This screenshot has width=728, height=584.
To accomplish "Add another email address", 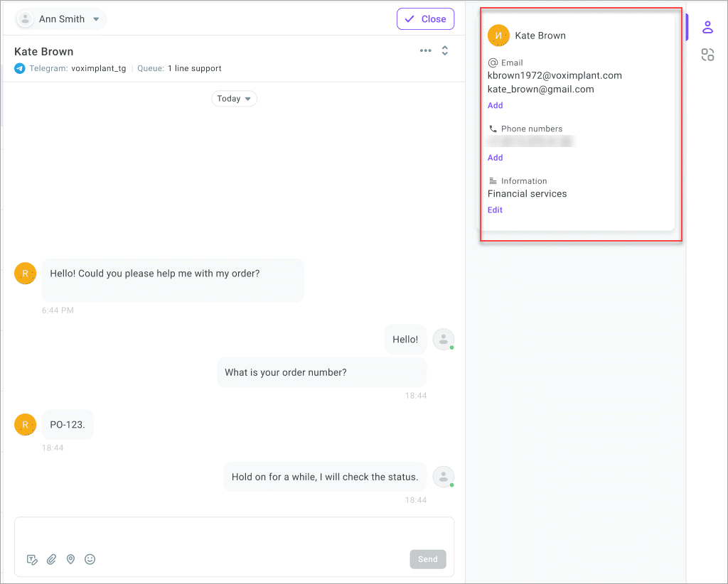I will click(495, 105).
